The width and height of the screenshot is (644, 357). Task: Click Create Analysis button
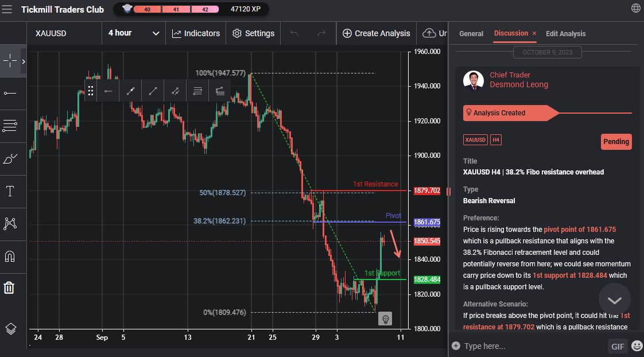point(376,33)
